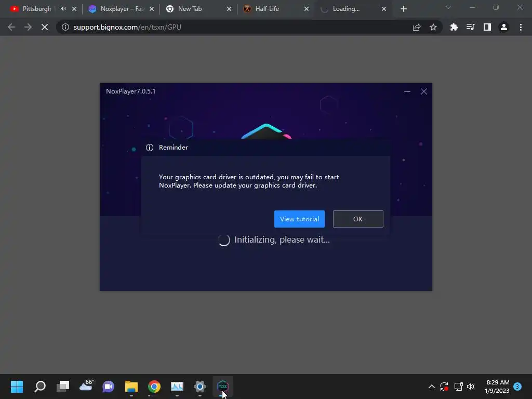Open the Chrome three-dot menu

coord(521,27)
